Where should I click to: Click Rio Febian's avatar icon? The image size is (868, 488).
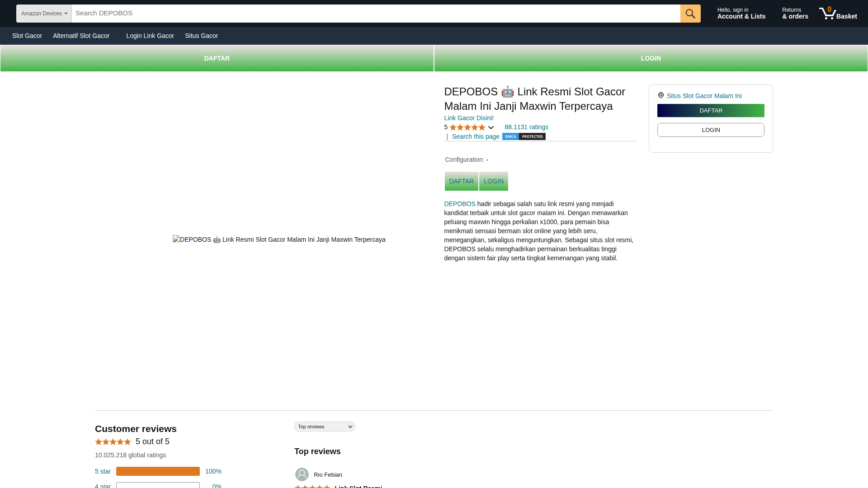(x=302, y=474)
